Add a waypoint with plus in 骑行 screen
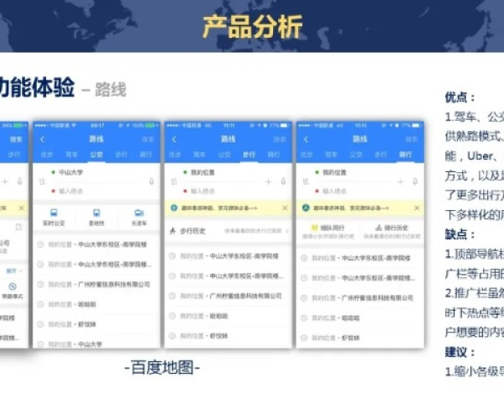Screen dimensions: 504x420 point(401,182)
